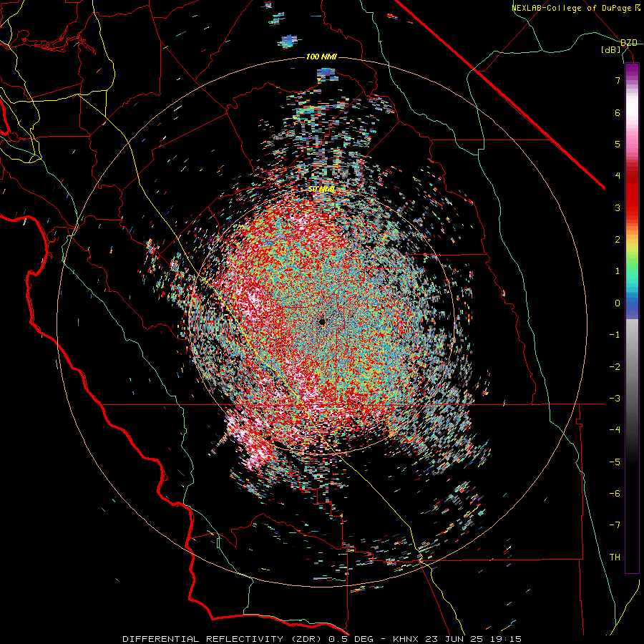Screen dimensions: 644x644
Task: Click the scale value 2
Action: pos(618,240)
